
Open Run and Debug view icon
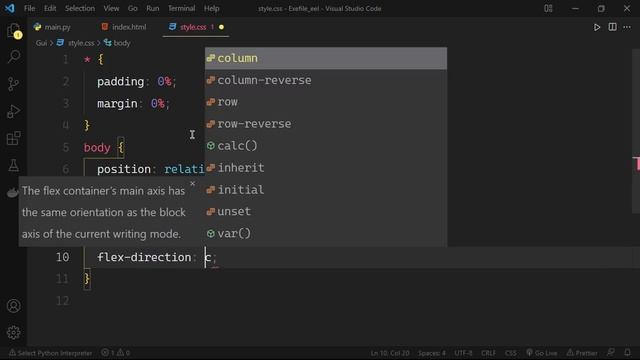pos(13,111)
